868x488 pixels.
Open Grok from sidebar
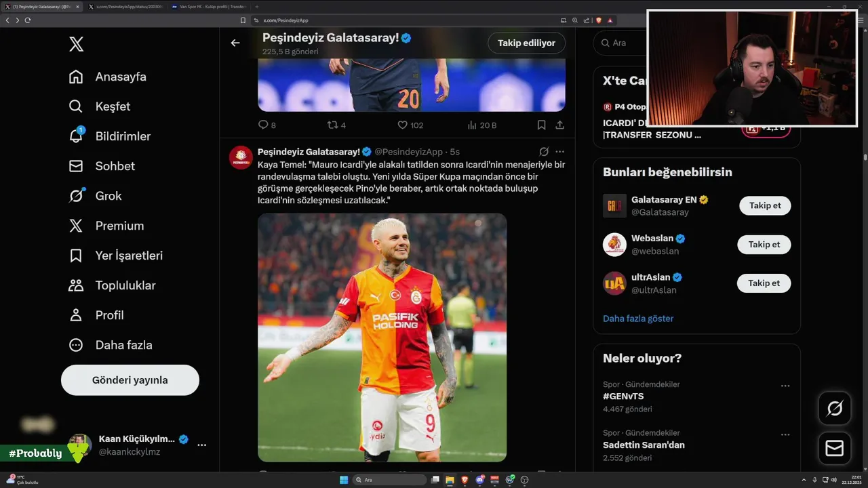pyautogui.click(x=96, y=196)
